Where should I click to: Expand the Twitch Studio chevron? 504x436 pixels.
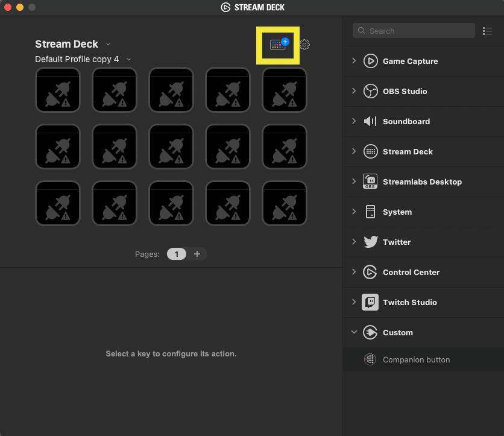pos(354,302)
